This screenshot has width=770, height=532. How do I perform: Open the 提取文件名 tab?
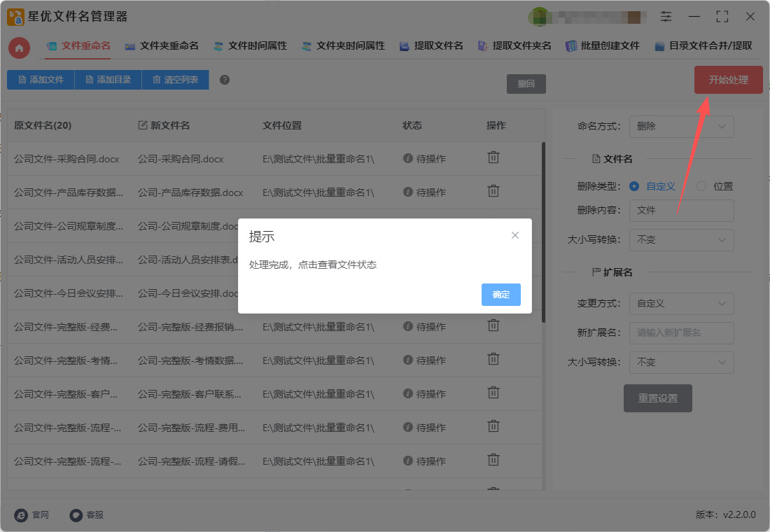point(431,46)
